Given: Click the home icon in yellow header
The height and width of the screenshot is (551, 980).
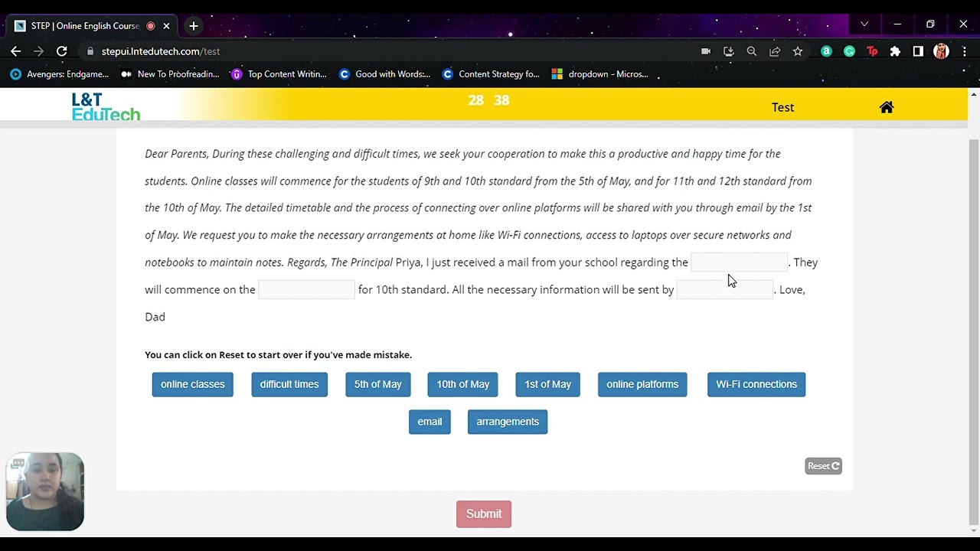Looking at the screenshot, I should tap(887, 107).
